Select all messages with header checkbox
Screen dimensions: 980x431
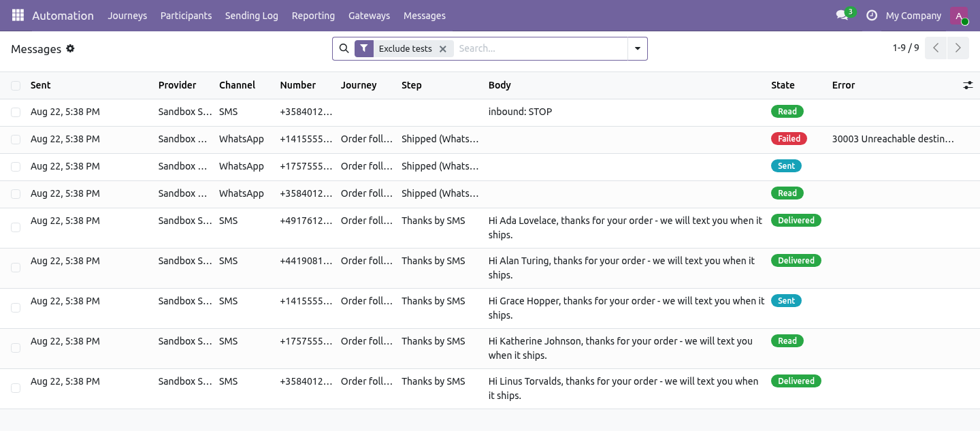pyautogui.click(x=16, y=86)
